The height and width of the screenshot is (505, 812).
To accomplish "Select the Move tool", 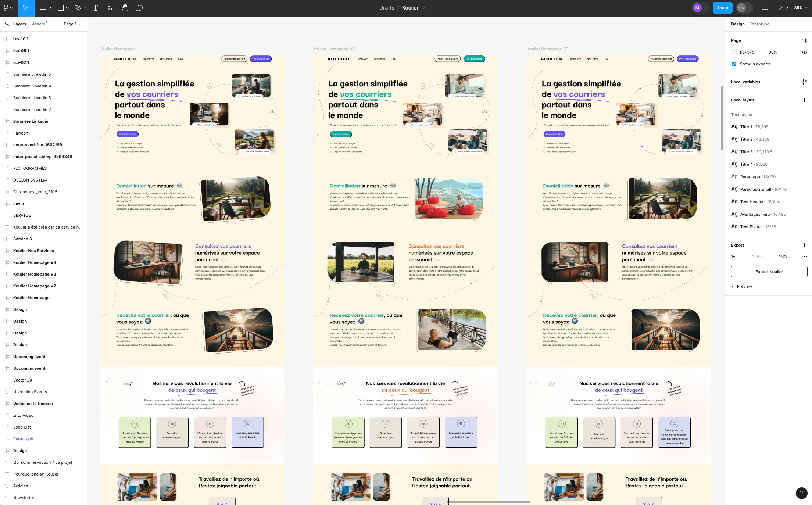I will pyautogui.click(x=25, y=8).
